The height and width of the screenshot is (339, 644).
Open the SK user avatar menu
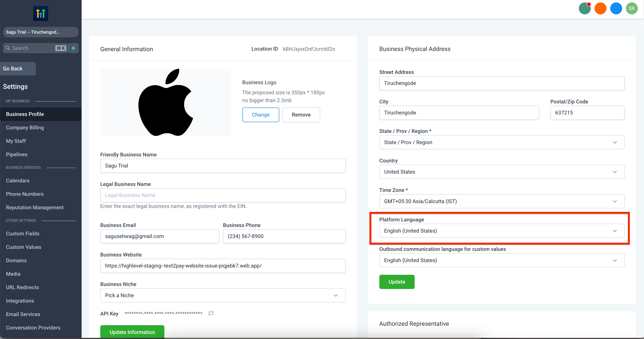tap(632, 9)
